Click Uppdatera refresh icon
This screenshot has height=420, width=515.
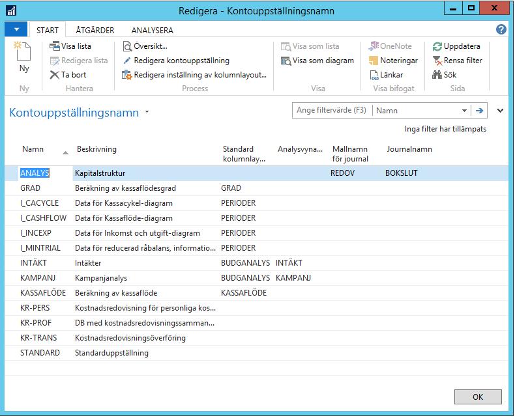[437, 46]
